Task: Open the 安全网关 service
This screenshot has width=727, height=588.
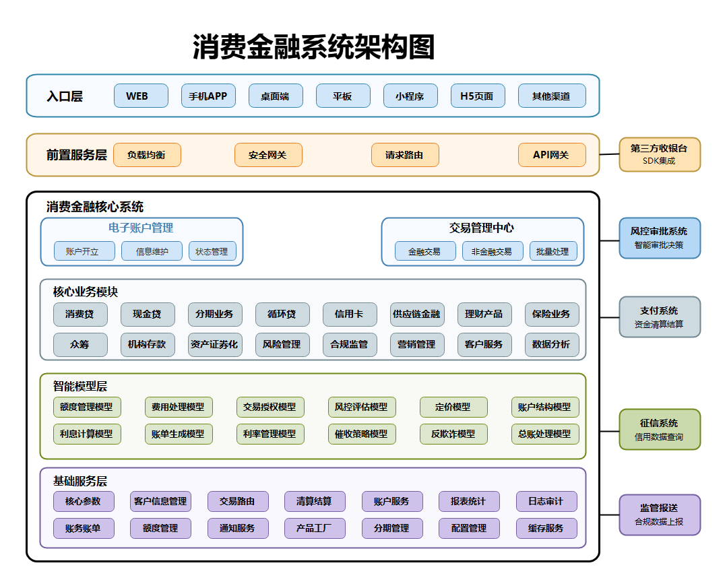Action: 268,155
